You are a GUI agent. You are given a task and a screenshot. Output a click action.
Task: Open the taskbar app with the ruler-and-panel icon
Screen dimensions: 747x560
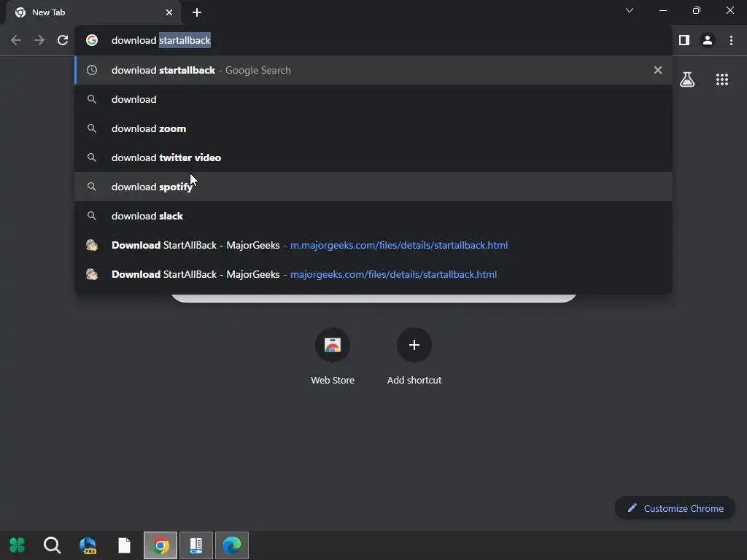tap(196, 545)
